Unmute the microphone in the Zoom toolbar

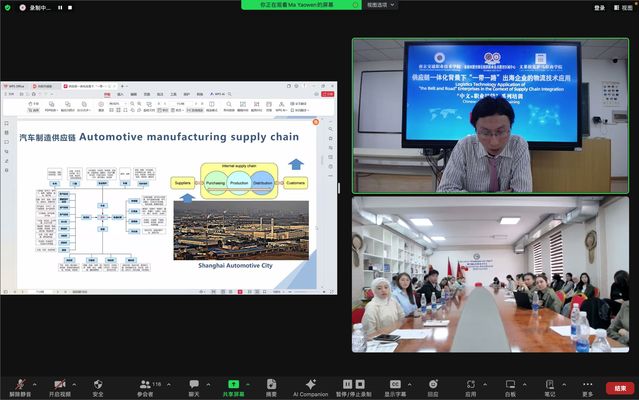(x=13, y=384)
